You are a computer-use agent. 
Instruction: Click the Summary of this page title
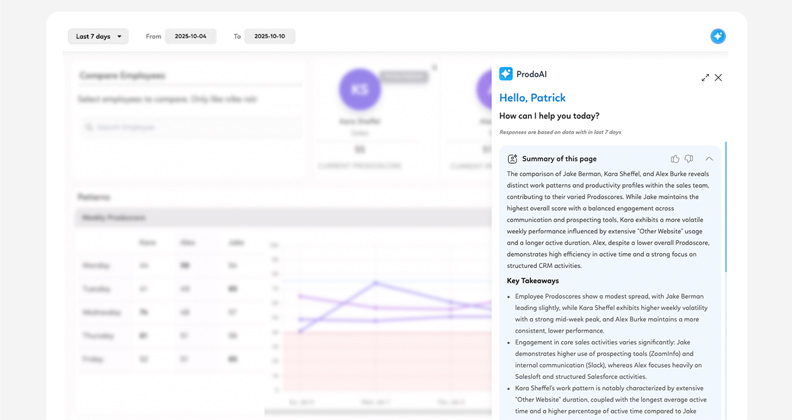pos(559,159)
